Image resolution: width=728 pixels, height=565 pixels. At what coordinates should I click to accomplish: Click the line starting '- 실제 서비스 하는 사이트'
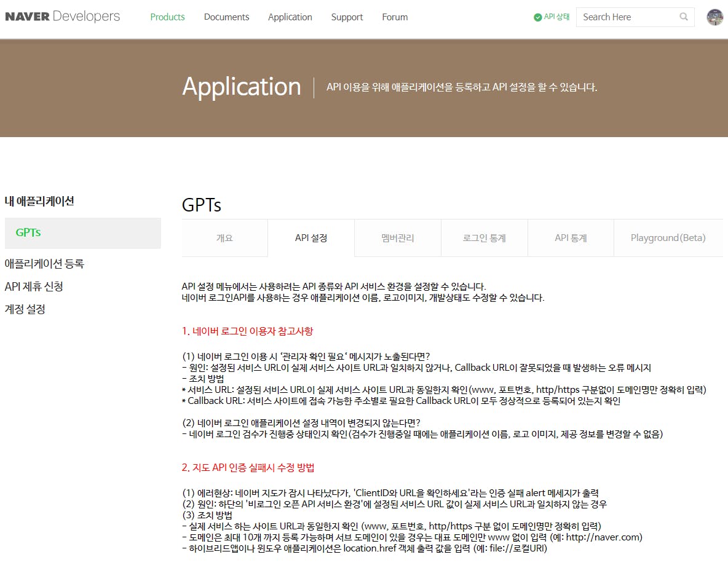pyautogui.click(x=392, y=526)
